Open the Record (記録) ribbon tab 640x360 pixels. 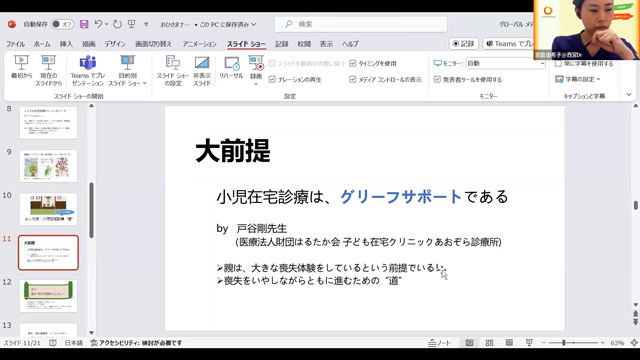[x=282, y=44]
